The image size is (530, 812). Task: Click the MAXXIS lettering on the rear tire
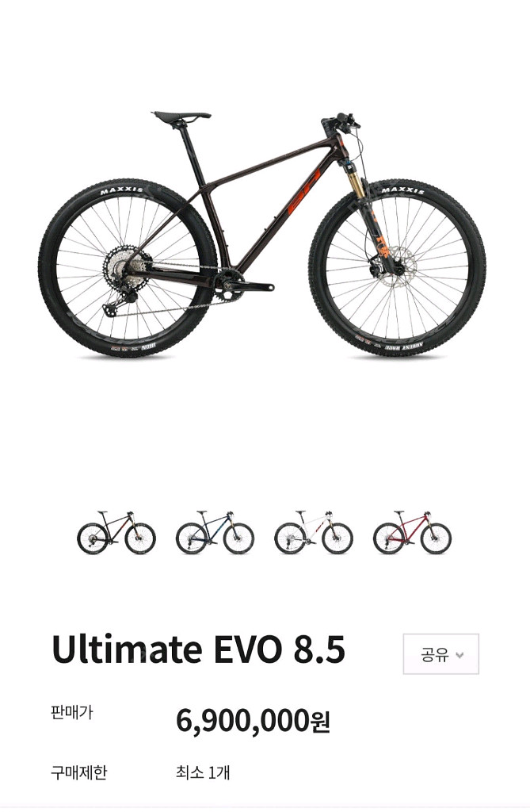pos(122,190)
